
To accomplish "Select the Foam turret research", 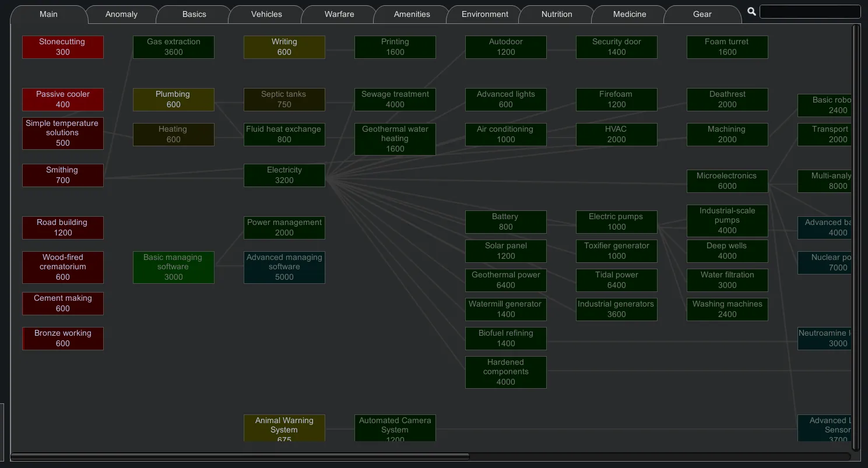I will tap(727, 47).
